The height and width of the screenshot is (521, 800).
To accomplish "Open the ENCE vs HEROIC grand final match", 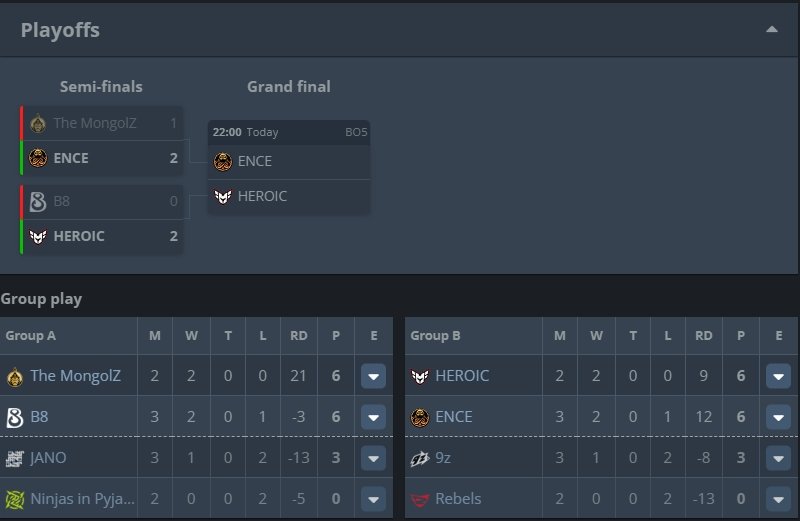I will pyautogui.click(x=289, y=167).
